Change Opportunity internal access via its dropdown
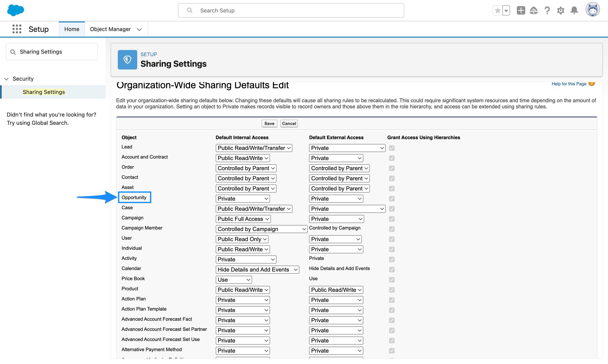The height and width of the screenshot is (364, 608). [x=242, y=198]
